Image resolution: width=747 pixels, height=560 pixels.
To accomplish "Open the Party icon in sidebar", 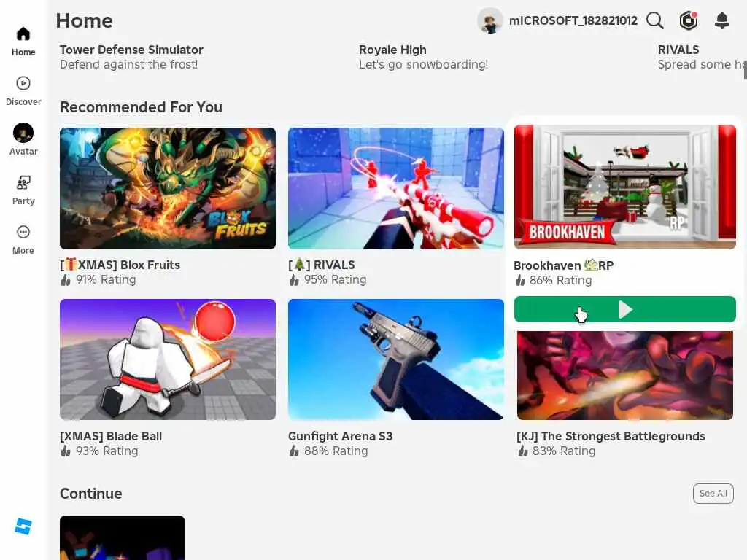I will [x=23, y=182].
